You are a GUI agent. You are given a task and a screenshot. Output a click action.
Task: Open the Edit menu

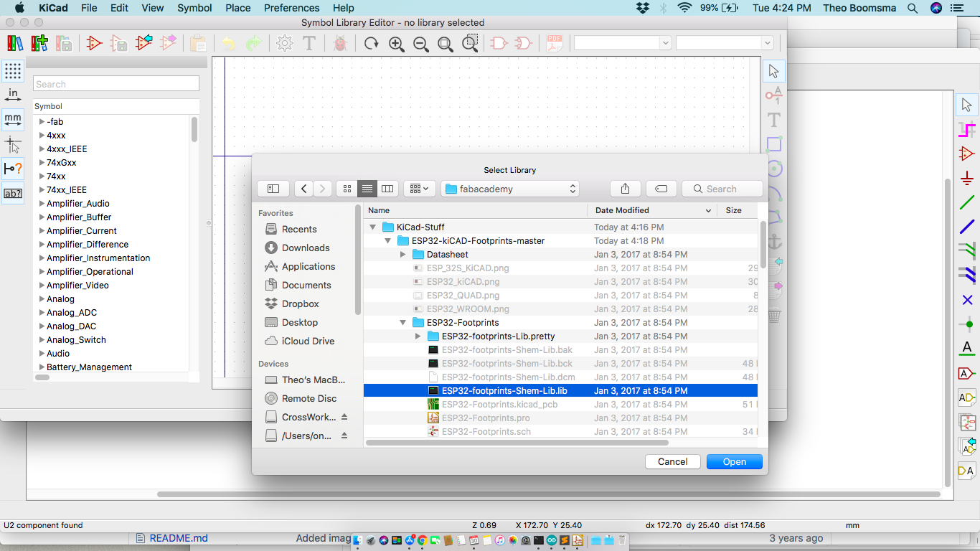click(120, 8)
